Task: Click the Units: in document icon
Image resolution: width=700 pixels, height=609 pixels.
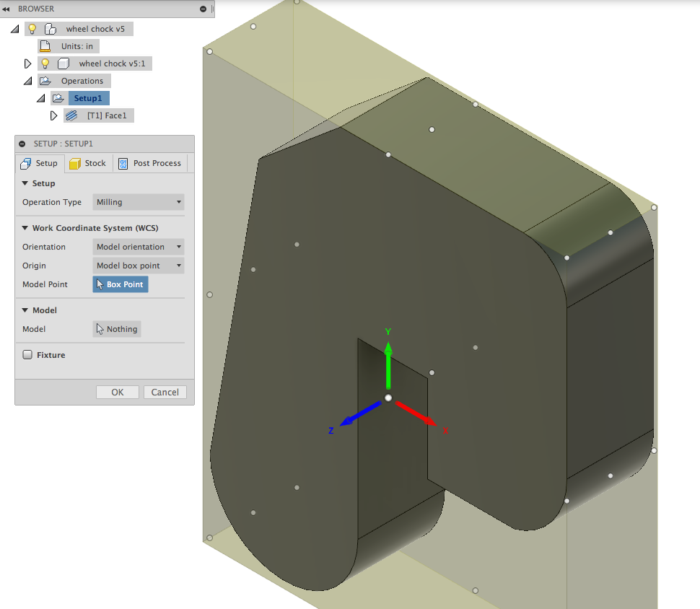Action: [45, 46]
